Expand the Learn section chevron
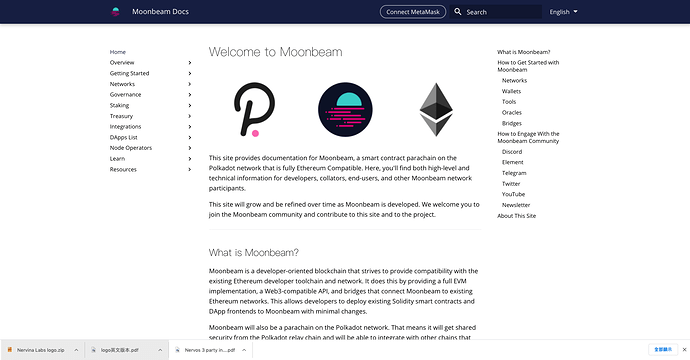The height and width of the screenshot is (360, 690). 190,159
